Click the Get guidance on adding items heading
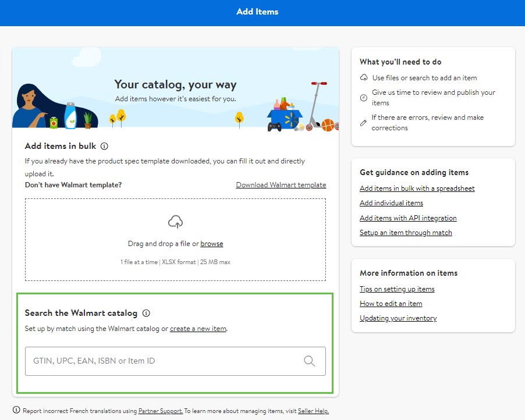This screenshot has height=420, width=525. pyautogui.click(x=414, y=172)
